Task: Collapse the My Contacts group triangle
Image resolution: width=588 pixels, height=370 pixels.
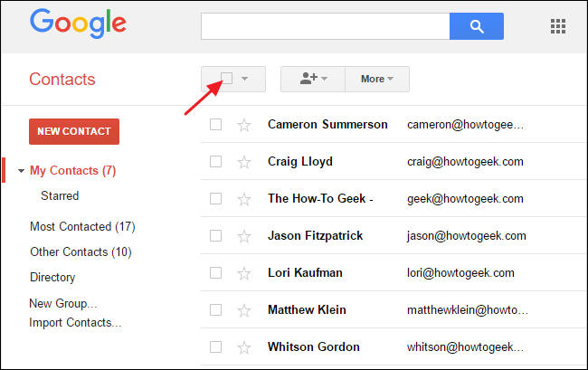Action: (21, 171)
